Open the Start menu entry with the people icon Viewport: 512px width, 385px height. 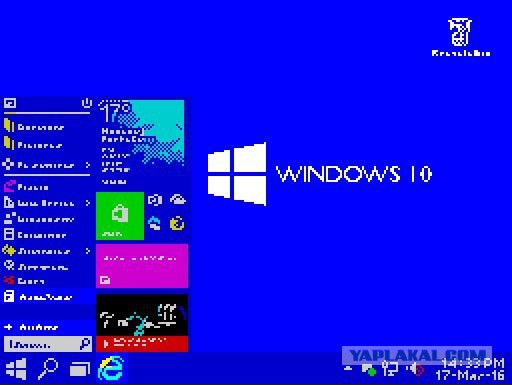(38, 219)
